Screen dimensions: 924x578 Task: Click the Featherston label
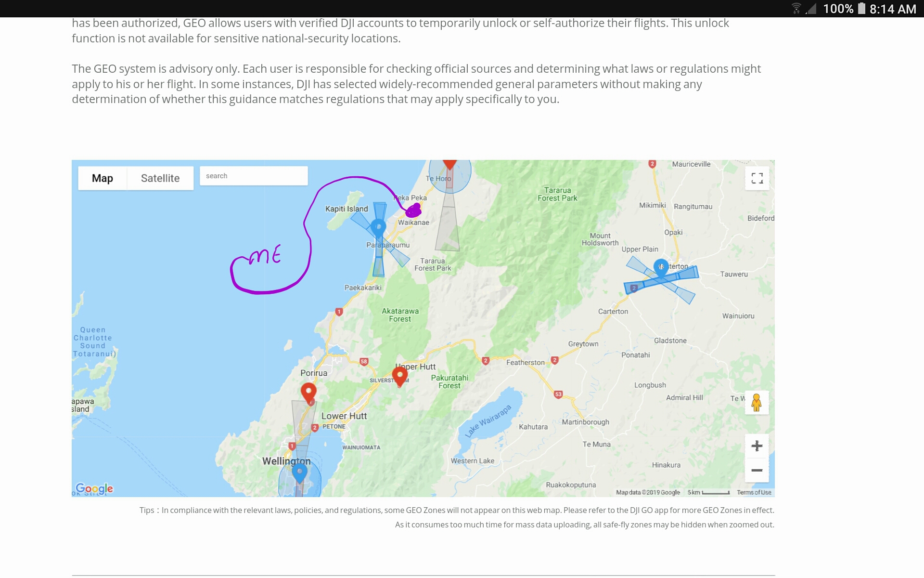coord(526,362)
